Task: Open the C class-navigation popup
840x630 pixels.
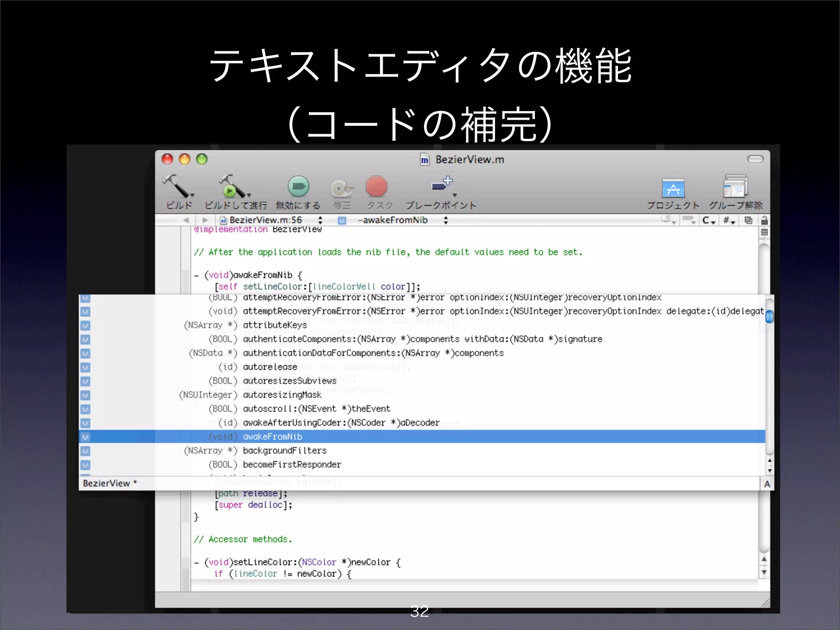Action: coord(708,221)
